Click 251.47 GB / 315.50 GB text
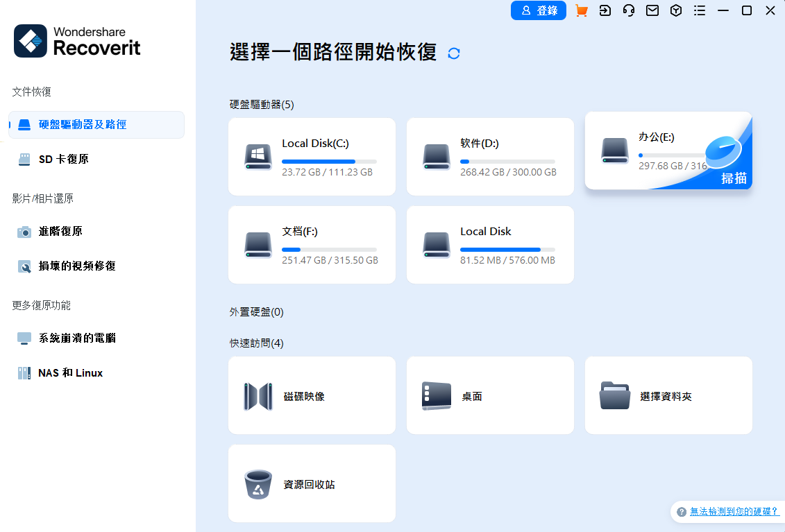 (330, 260)
